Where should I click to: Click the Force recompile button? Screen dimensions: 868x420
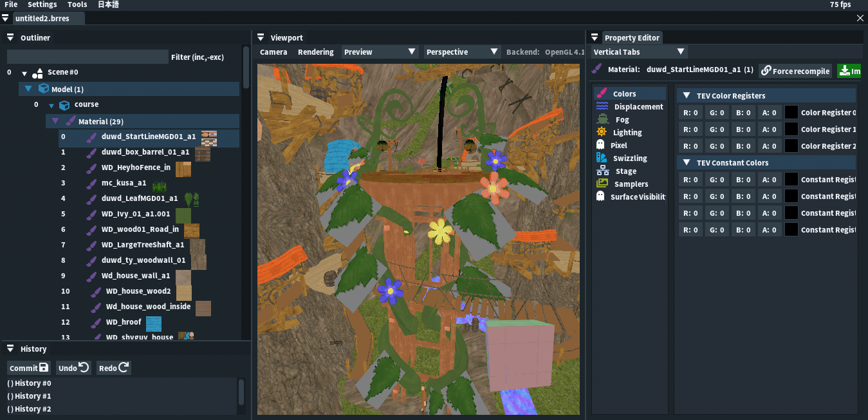point(795,72)
